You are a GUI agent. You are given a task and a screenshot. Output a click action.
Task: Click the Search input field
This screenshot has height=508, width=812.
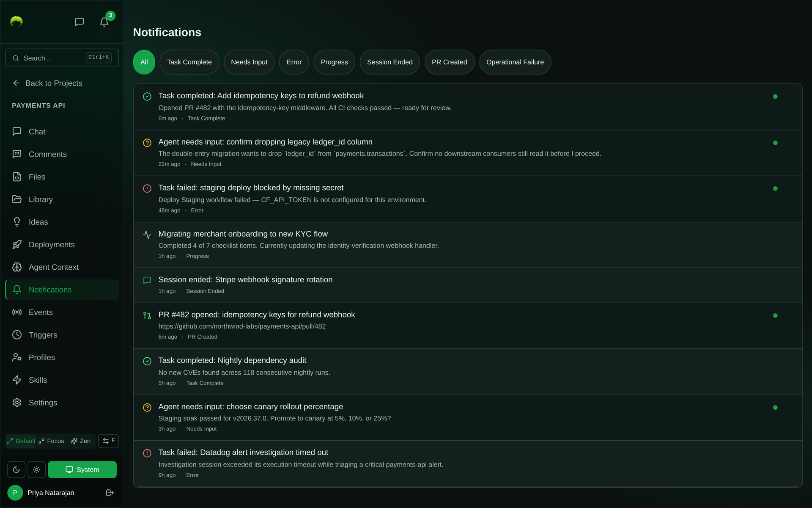[x=62, y=58]
